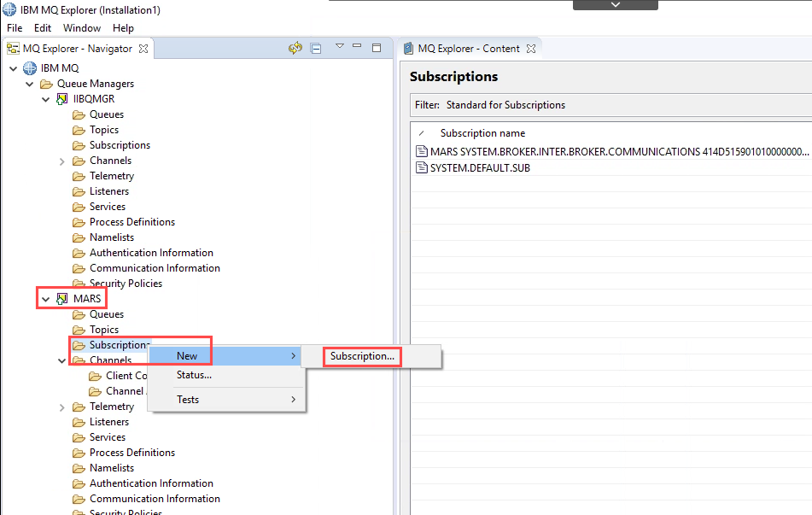Screen dimensions: 812x515
Task: Click the dropdown handle at top of window
Action: click(x=616, y=4)
